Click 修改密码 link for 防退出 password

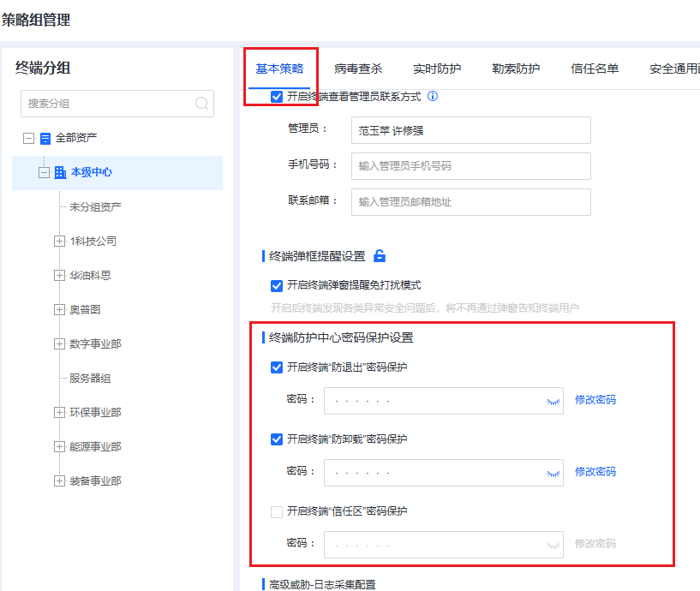[595, 400]
